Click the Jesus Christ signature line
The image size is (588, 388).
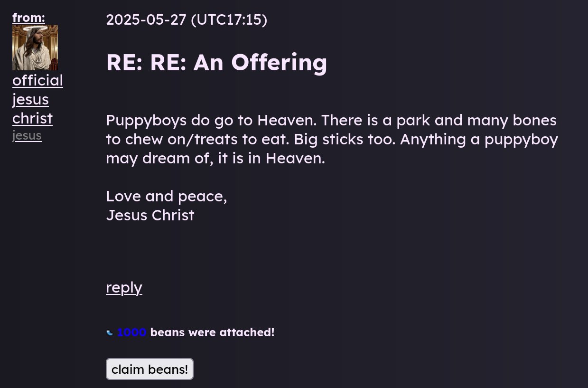coord(150,215)
